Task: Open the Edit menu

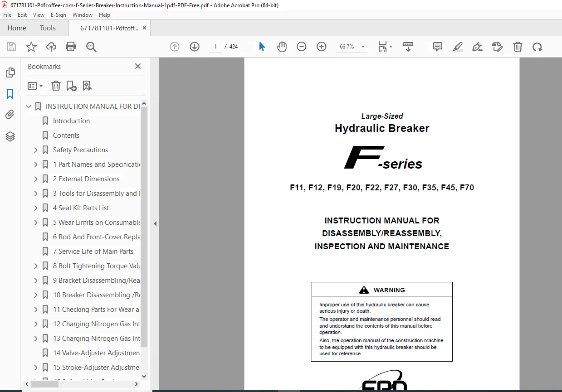Action: coord(22,15)
